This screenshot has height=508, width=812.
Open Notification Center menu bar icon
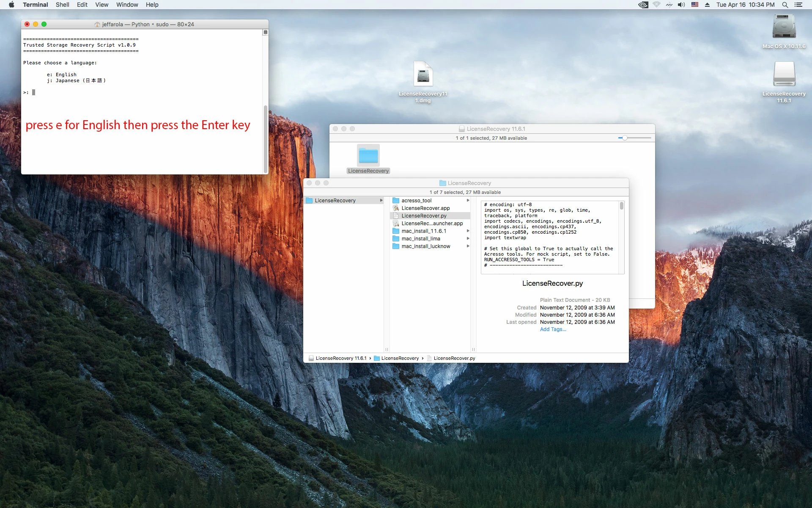pos(798,5)
